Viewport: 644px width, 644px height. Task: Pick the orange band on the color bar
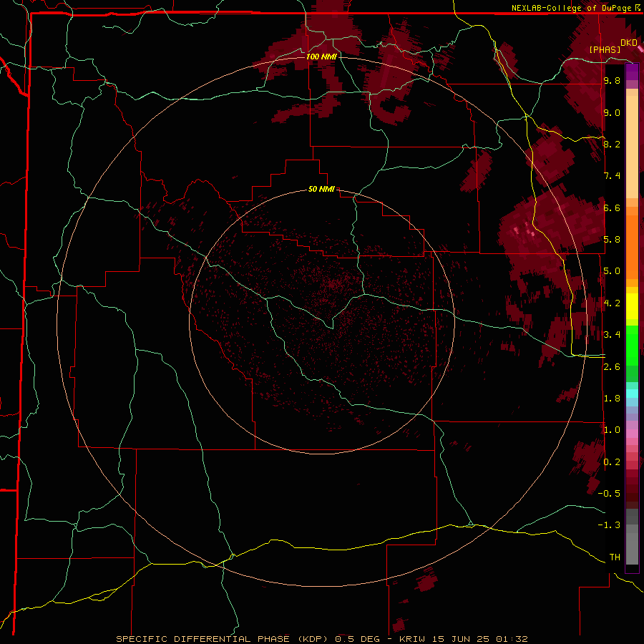pos(632,243)
